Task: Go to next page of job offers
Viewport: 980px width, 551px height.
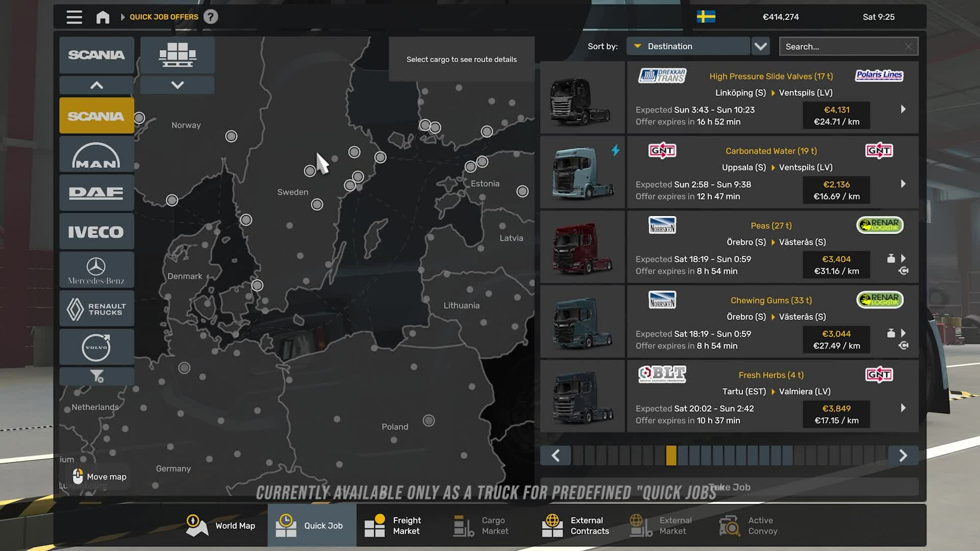Action: tap(902, 456)
